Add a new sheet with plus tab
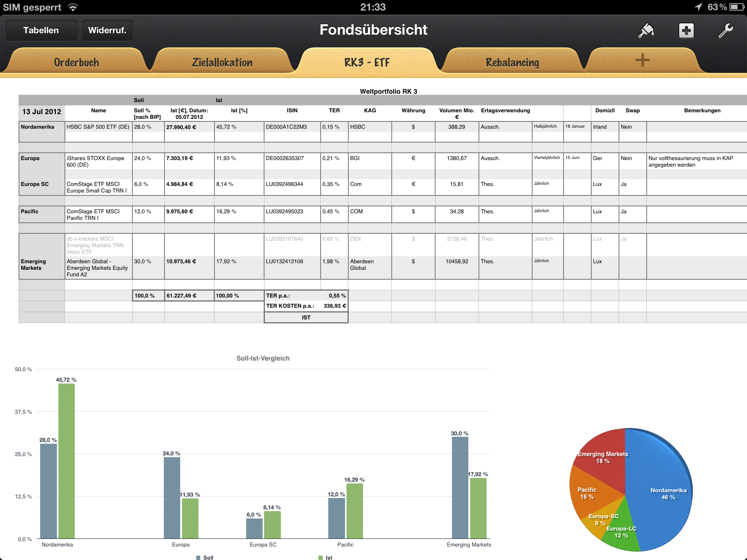Image resolution: width=747 pixels, height=560 pixels. pos(642,61)
